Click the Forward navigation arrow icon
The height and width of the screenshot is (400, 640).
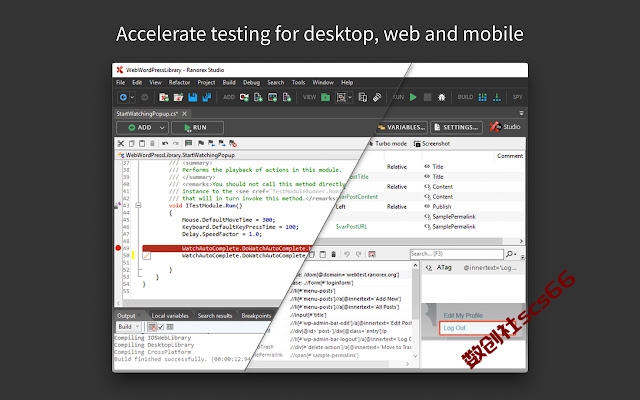[144, 97]
